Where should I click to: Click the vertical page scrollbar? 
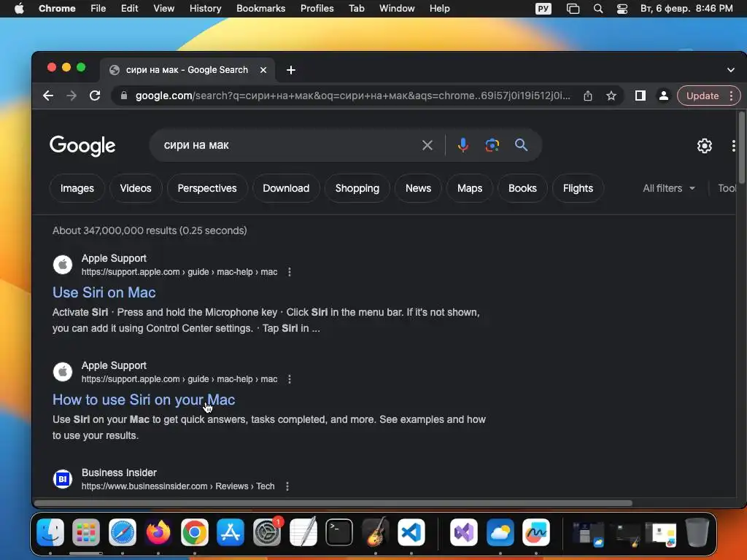tap(741, 147)
